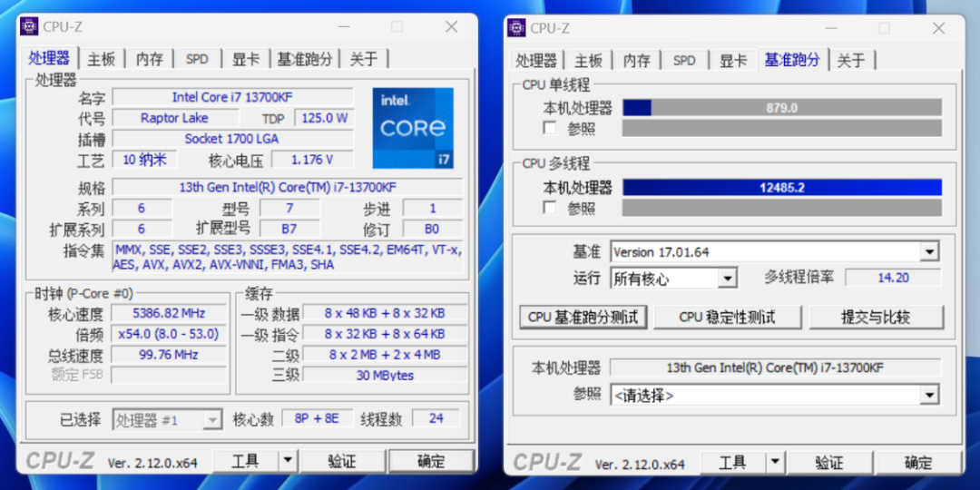Image resolution: width=980 pixels, height=490 pixels.
Task: Switch to 主板 tab in left window
Action: click(x=102, y=59)
